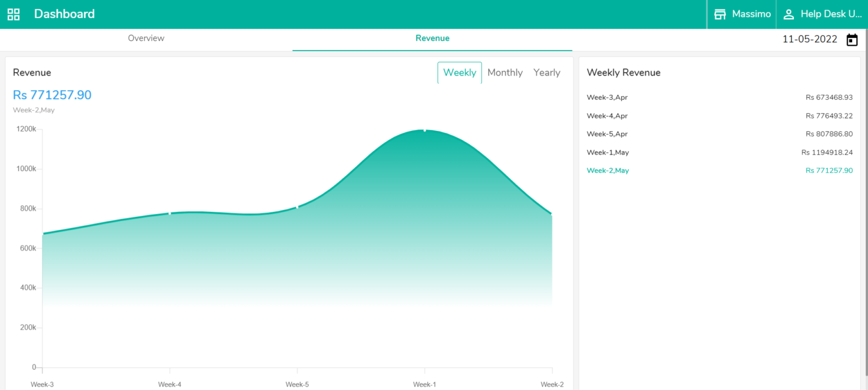
Task: Click the Week-4 data point on chart
Action: 170,213
